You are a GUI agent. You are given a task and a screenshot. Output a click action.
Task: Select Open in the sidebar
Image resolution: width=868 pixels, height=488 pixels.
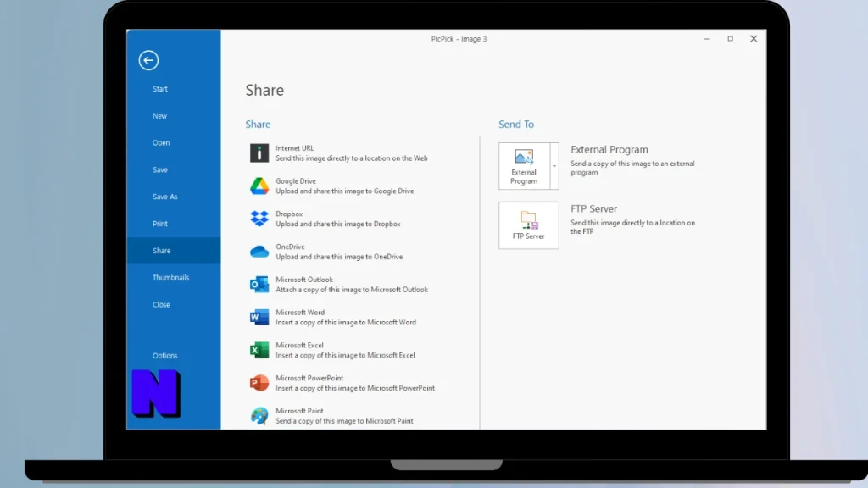(x=161, y=142)
